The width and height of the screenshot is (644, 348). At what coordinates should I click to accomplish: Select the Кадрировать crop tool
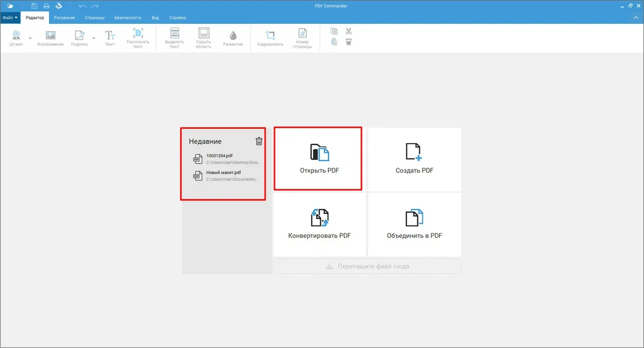(270, 38)
